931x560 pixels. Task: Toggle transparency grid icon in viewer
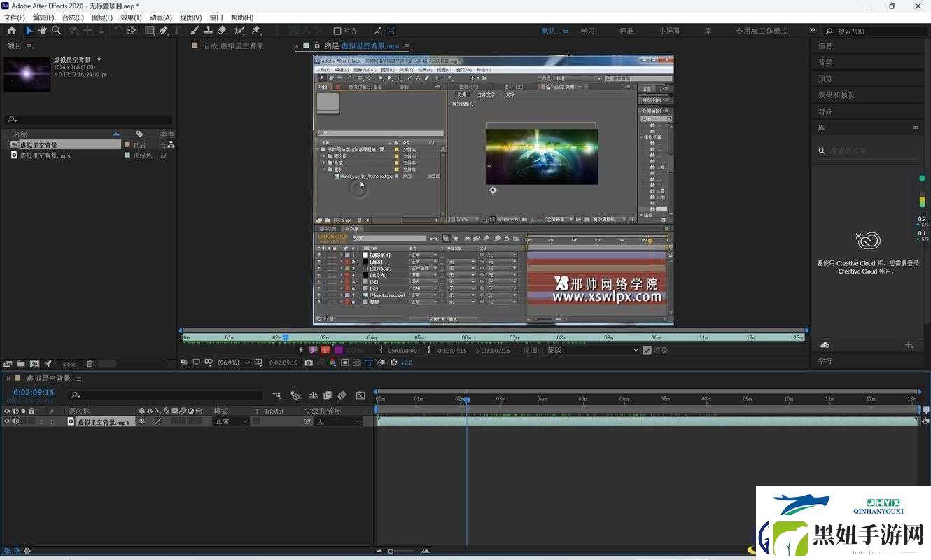click(356, 363)
